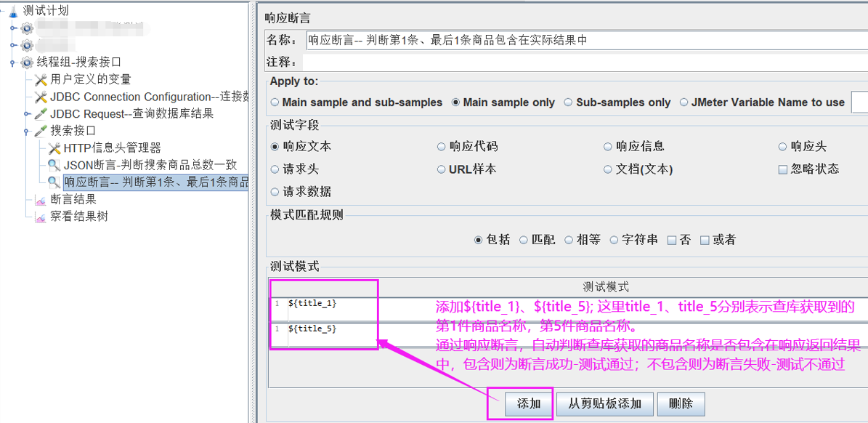
Task: Click the JDBC Request sampler pencil icon
Action: pos(40,113)
